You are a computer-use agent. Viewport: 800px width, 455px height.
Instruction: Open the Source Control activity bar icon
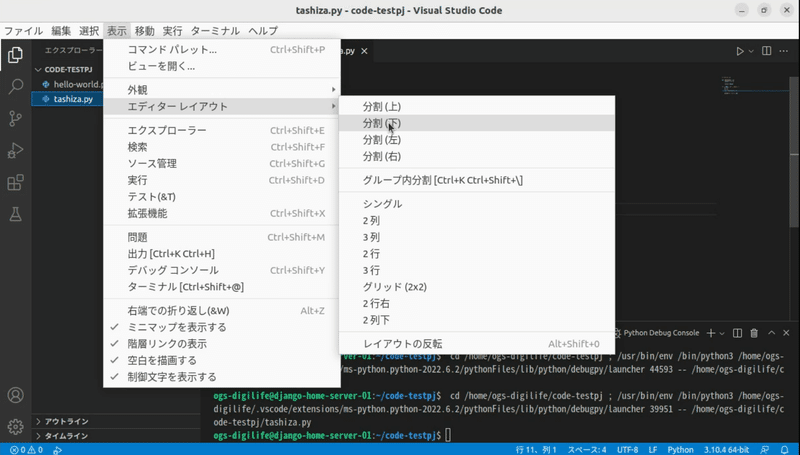pyautogui.click(x=15, y=118)
